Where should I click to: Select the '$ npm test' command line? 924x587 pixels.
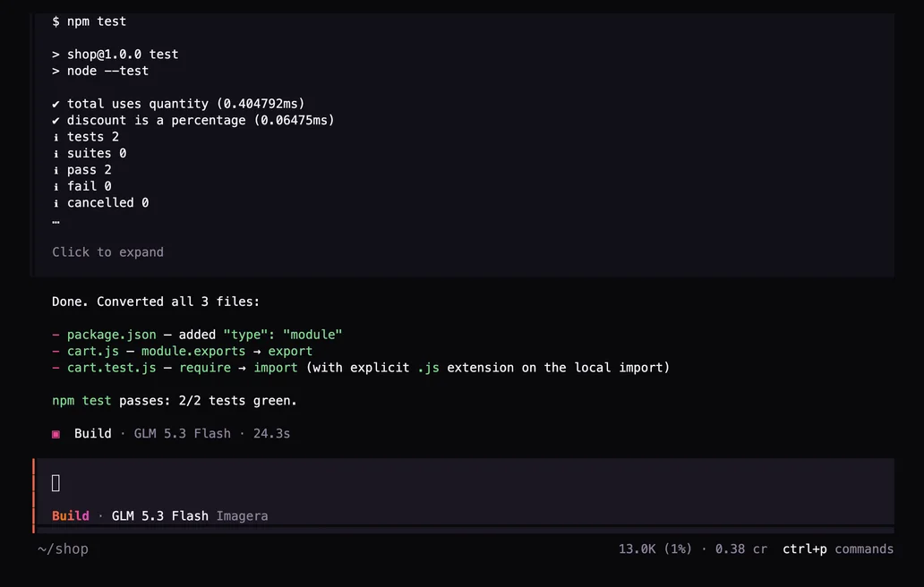(x=89, y=21)
